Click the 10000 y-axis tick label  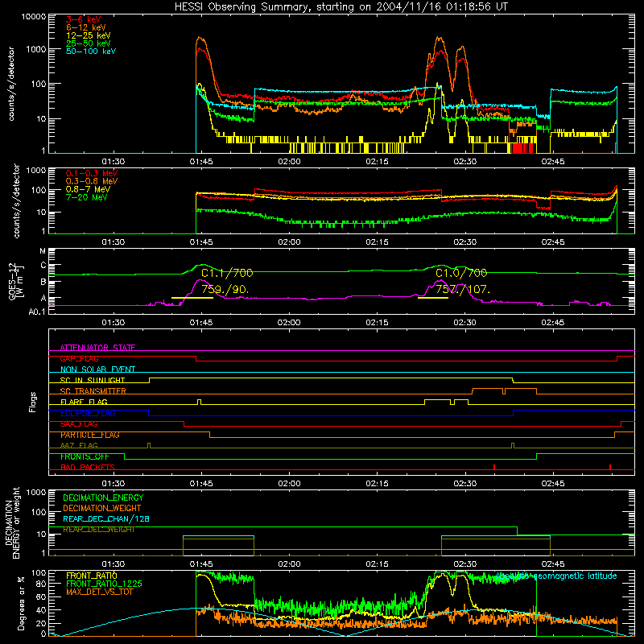(34, 16)
